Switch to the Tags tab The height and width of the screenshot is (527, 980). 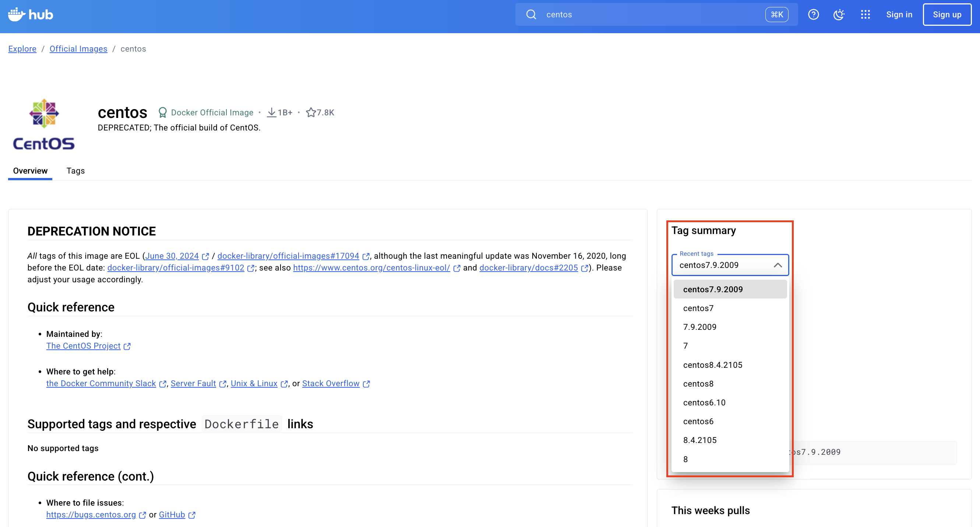point(75,171)
